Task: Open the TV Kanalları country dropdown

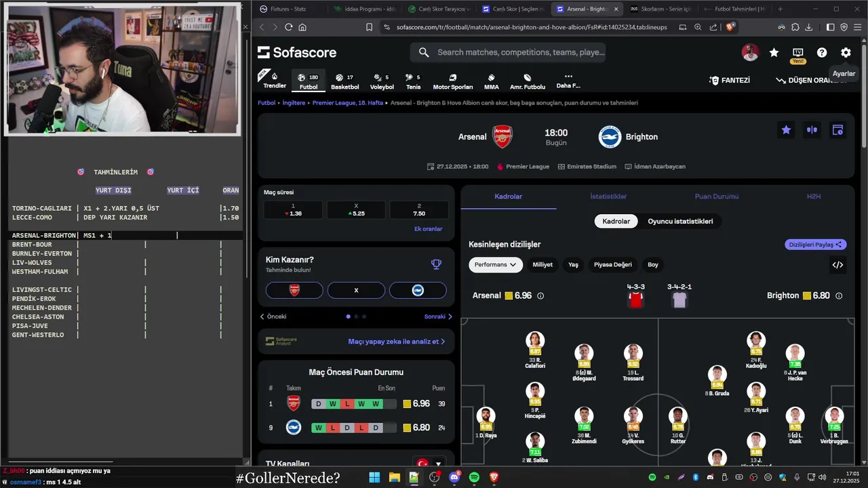Action: [x=430, y=464]
